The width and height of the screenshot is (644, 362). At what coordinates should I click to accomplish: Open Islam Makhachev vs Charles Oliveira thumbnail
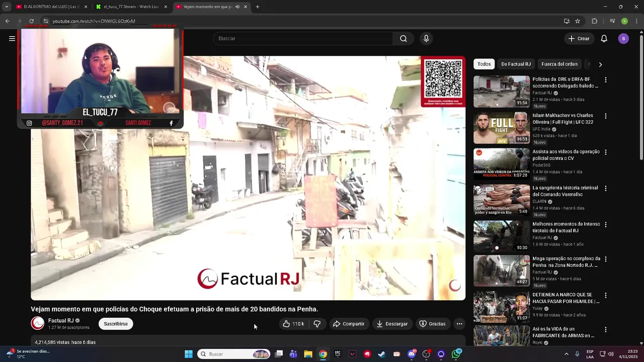pyautogui.click(x=502, y=128)
